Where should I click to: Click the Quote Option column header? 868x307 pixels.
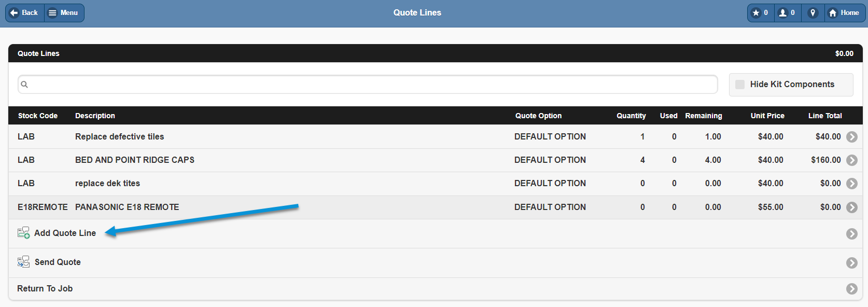[x=538, y=116]
